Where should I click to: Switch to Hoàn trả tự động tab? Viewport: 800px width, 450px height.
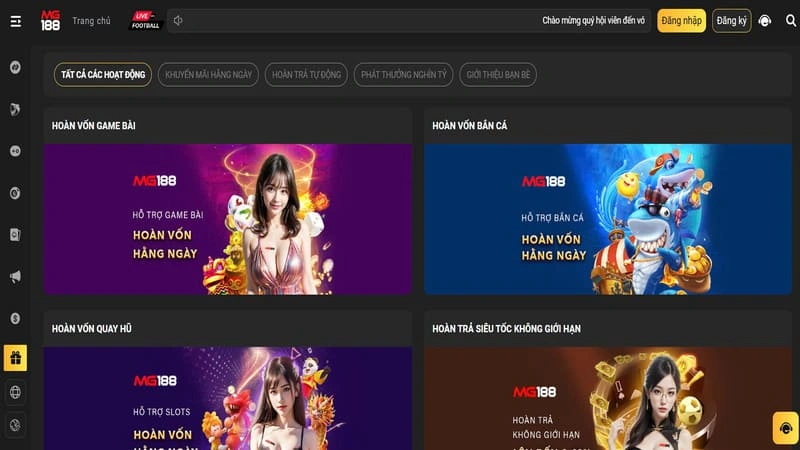(x=306, y=74)
